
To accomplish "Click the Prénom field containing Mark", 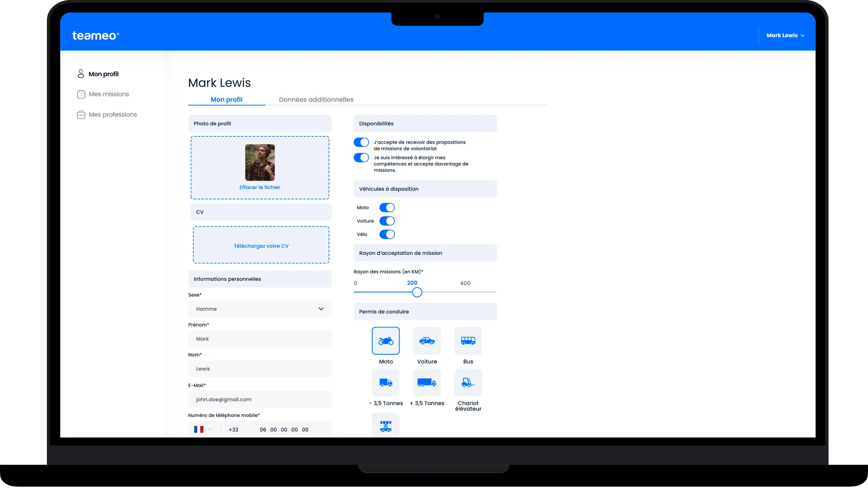I will click(260, 339).
